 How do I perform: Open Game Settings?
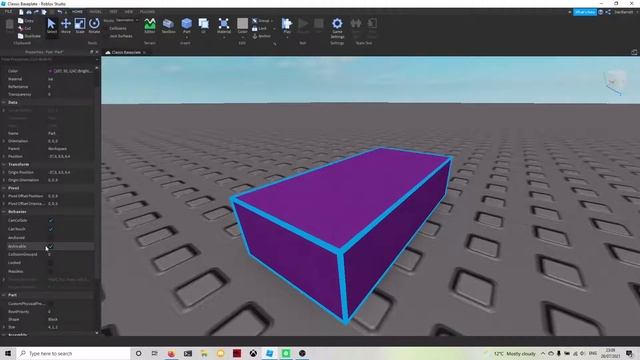click(337, 27)
